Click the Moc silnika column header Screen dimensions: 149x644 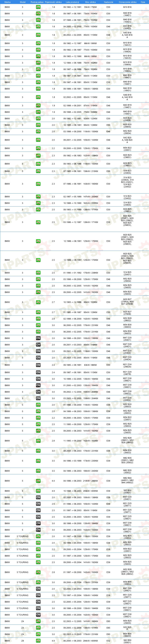(90, 2)
